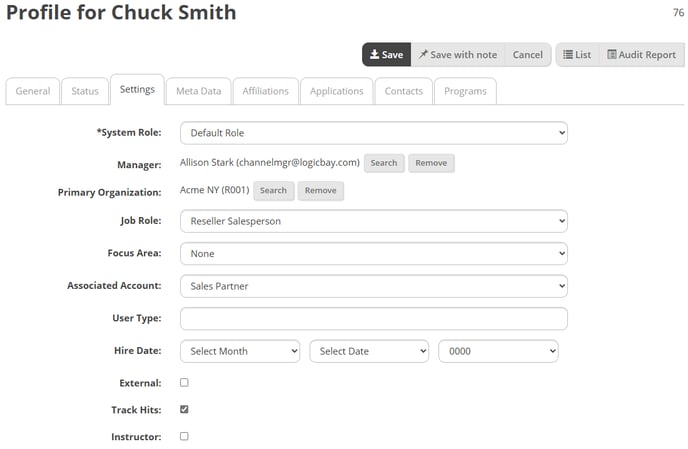Image resolution: width=688 pixels, height=449 pixels.
Task: Cancel the profile changes
Action: pyautogui.click(x=527, y=55)
